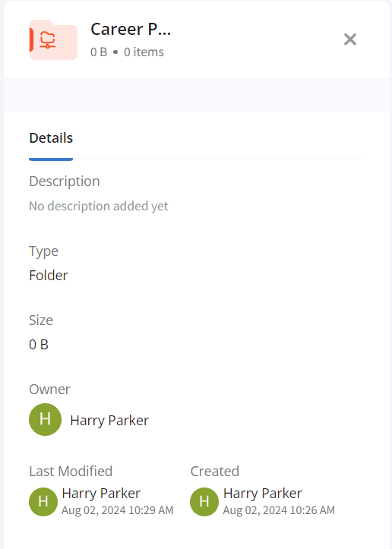This screenshot has width=392, height=549.
Task: Click the Owner section label
Action: 49,390
